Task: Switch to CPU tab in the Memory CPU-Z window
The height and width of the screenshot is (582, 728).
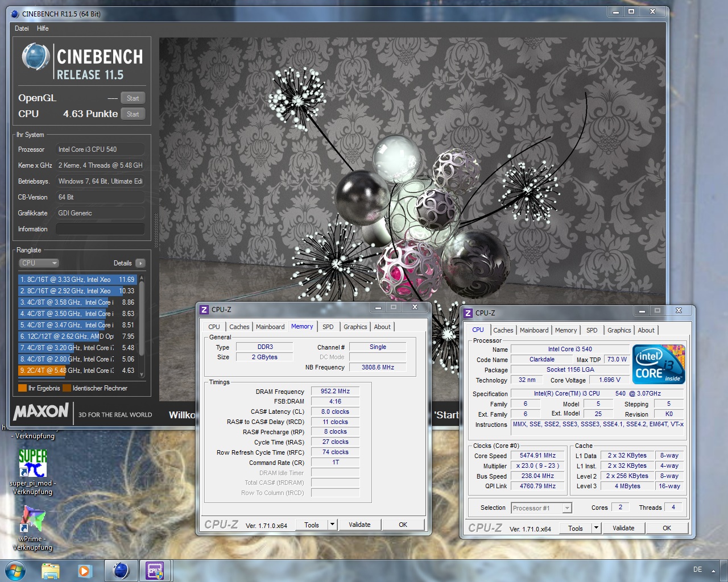Action: point(214,327)
